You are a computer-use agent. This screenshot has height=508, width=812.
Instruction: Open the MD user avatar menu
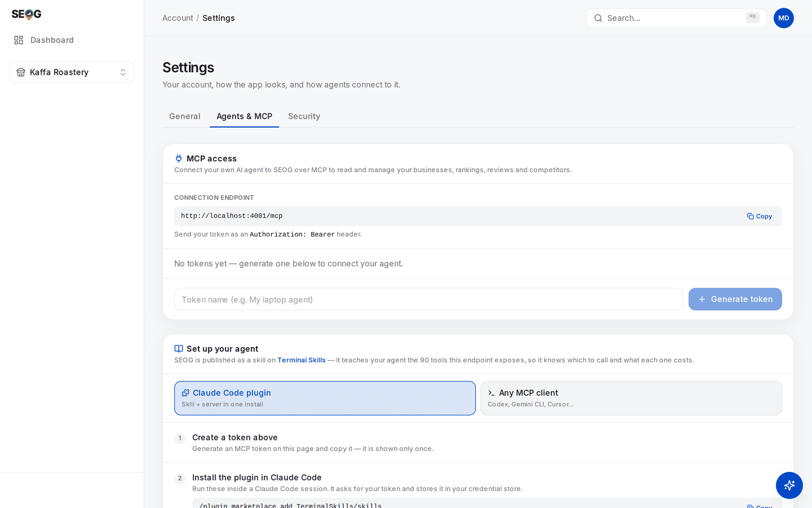click(784, 18)
